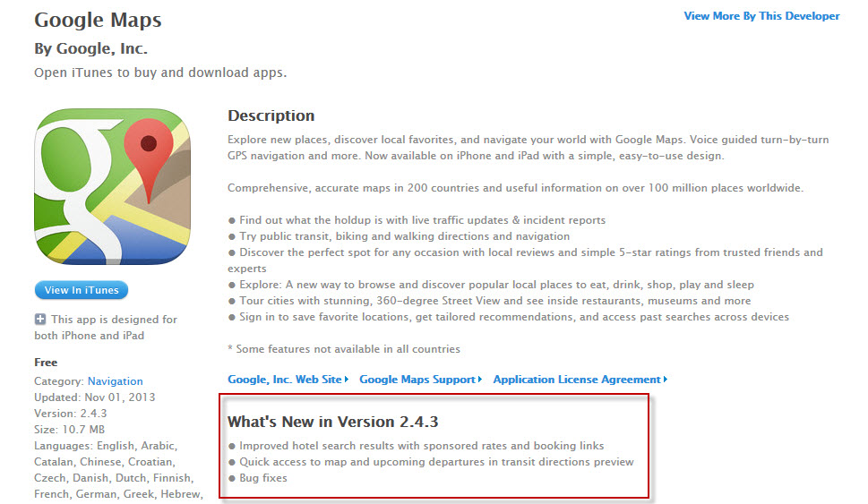Click the live traffic updates bullet text
Screen dimensions: 868x504
click(417, 220)
